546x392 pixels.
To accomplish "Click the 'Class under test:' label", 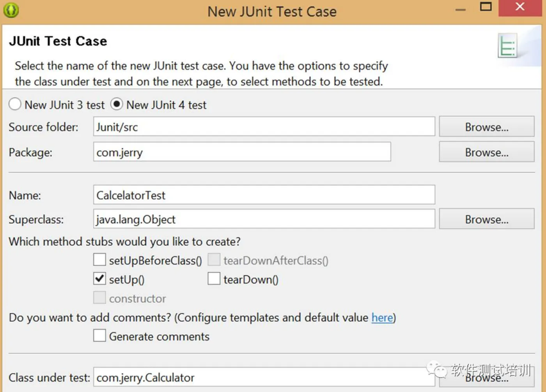I will (49, 378).
